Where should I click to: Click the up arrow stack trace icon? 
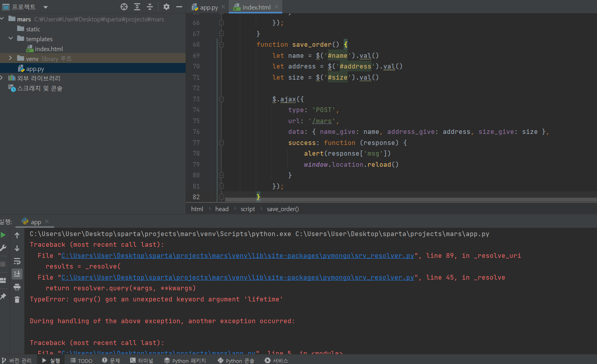(17, 235)
